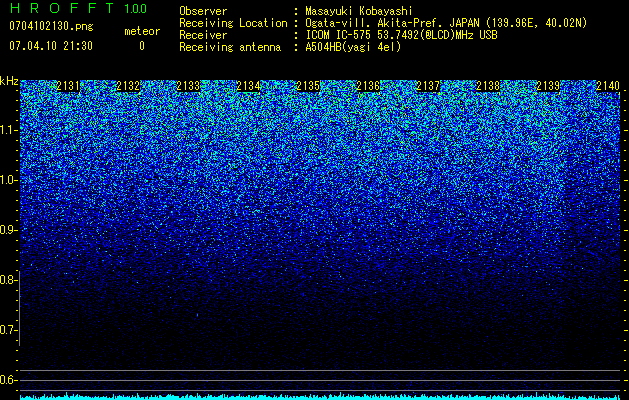629x400 pixels.
Task: Click time marker 2138
Action: [x=488, y=86]
